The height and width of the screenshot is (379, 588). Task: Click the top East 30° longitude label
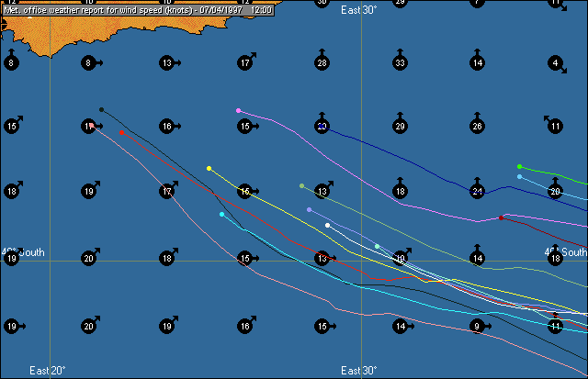pyautogui.click(x=359, y=10)
